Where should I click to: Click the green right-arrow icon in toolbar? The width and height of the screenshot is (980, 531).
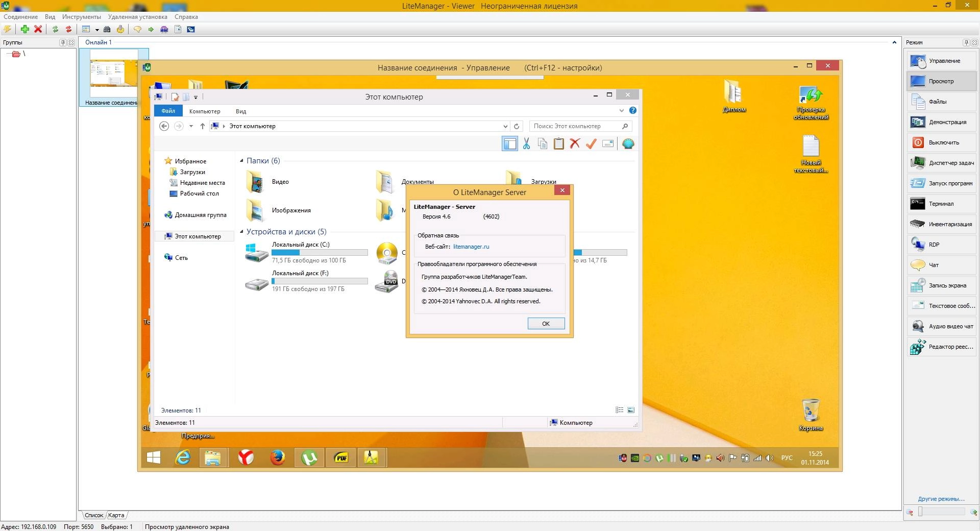click(x=151, y=29)
